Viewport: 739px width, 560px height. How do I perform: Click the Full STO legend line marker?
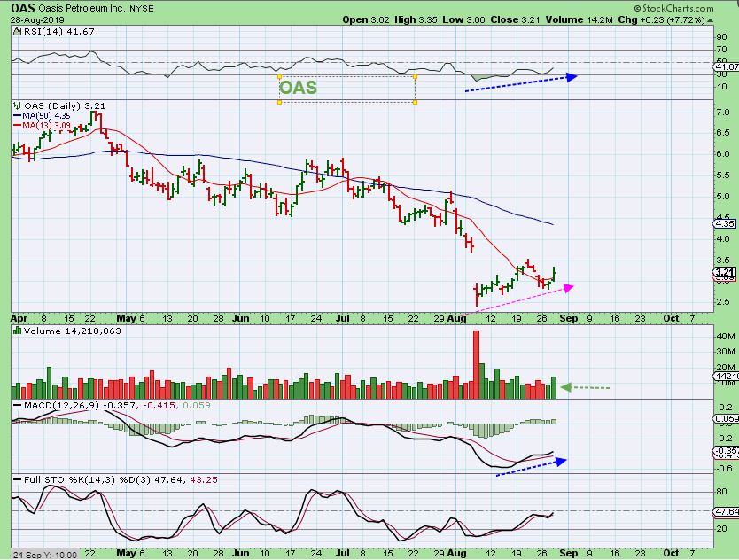(x=17, y=480)
